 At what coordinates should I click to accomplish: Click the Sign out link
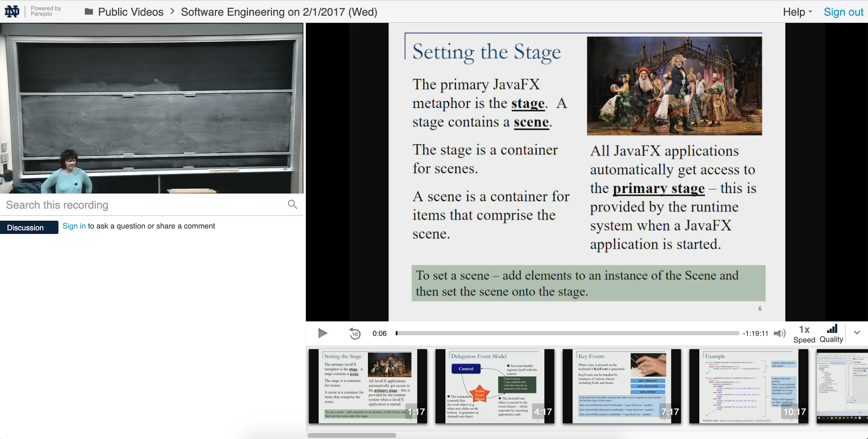(x=843, y=12)
